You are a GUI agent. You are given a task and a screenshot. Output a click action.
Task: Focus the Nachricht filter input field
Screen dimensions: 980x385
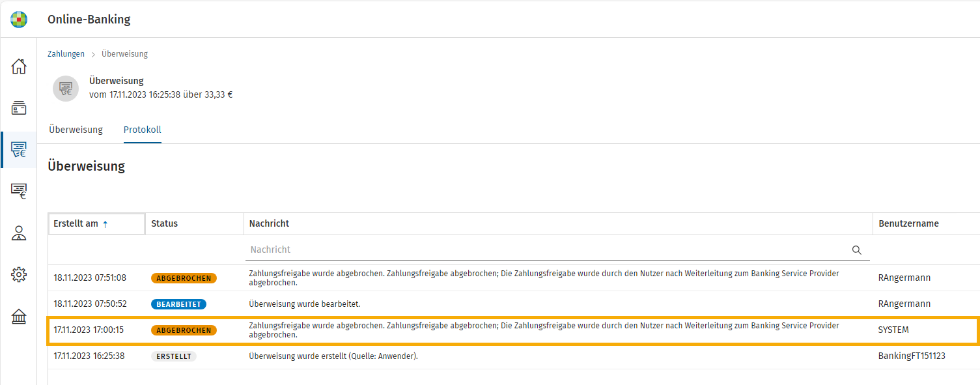pos(558,250)
